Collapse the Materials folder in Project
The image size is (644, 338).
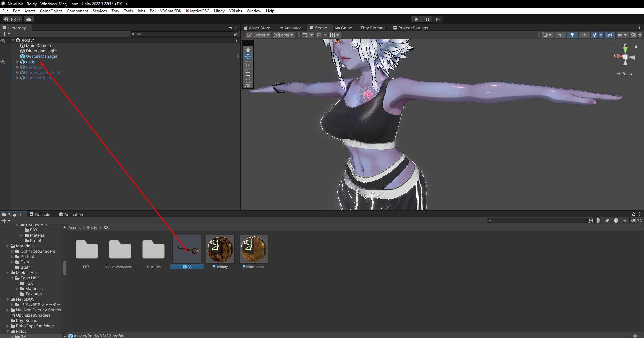pyautogui.click(x=8, y=246)
